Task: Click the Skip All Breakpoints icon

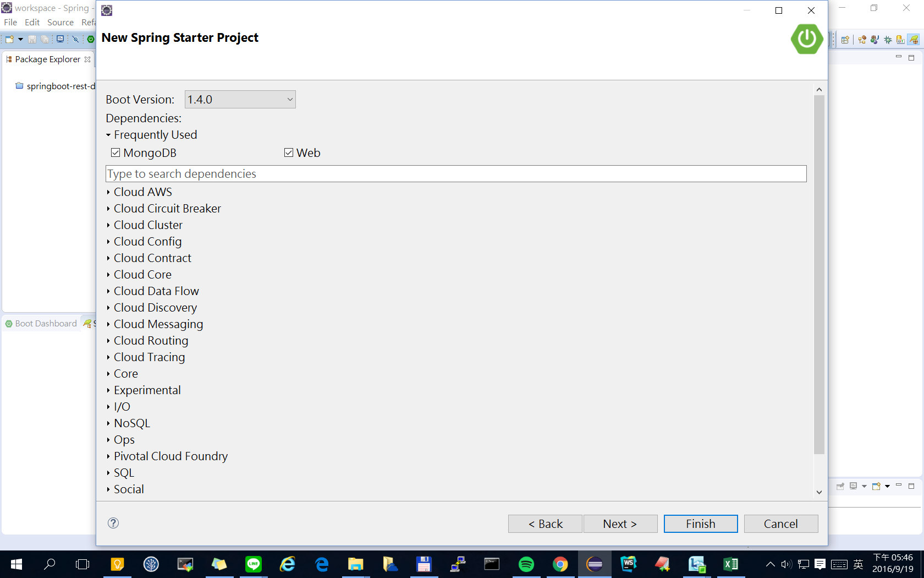Action: click(x=75, y=39)
